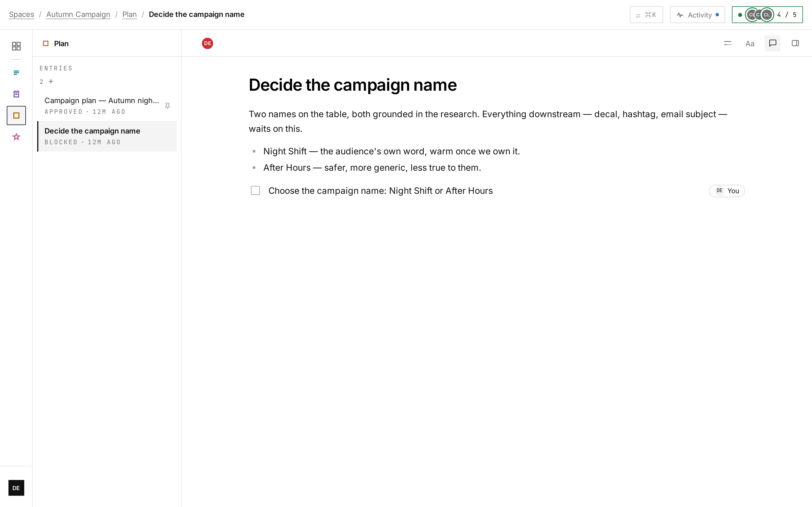Open the DE user profile avatar at bottom
The height and width of the screenshot is (507, 812).
(x=16, y=488)
